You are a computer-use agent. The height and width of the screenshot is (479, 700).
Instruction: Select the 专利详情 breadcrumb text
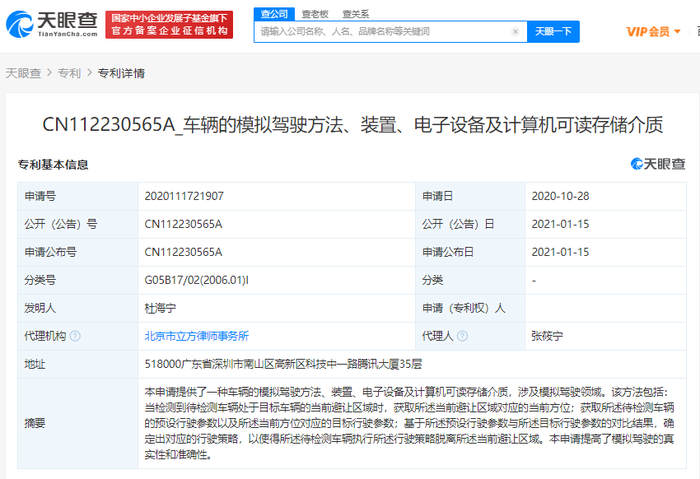[x=121, y=73]
